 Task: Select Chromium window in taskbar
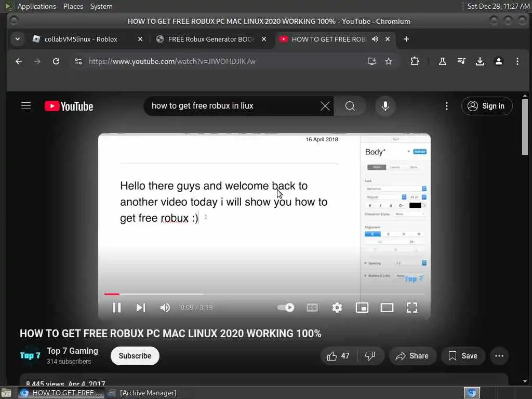coord(61,393)
